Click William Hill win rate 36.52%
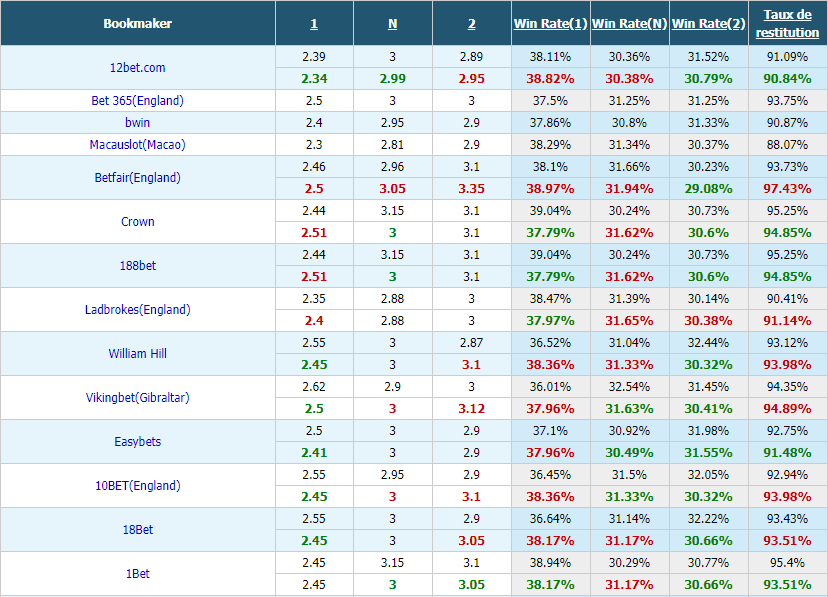Screen dimensions: 828x597 pos(550,343)
